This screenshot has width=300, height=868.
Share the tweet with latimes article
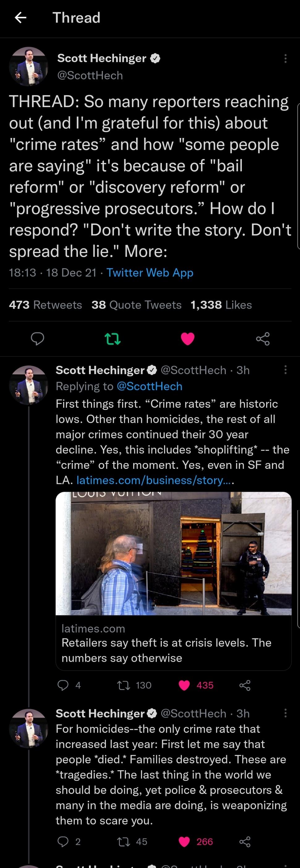245,685
